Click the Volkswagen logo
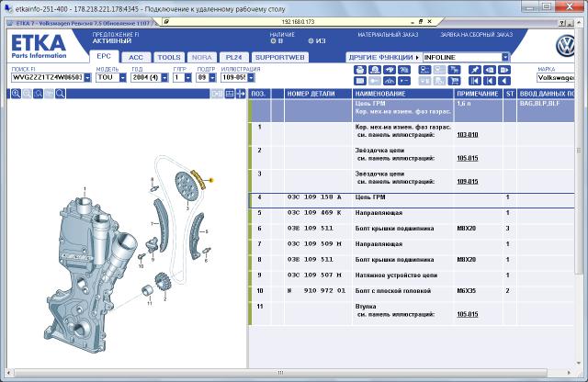Viewport: 588px width, 382px height. 565,46
